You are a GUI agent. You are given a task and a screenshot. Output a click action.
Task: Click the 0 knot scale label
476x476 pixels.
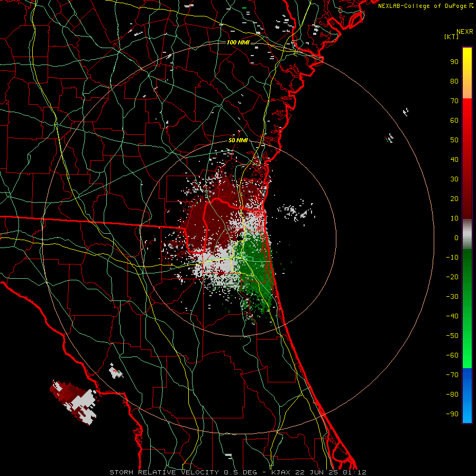[456, 238]
